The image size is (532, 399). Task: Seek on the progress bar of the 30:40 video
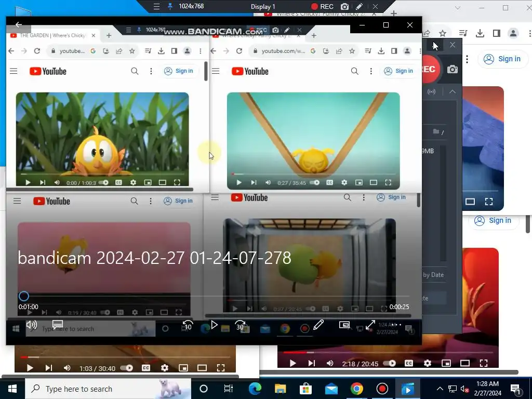[x=125, y=357]
